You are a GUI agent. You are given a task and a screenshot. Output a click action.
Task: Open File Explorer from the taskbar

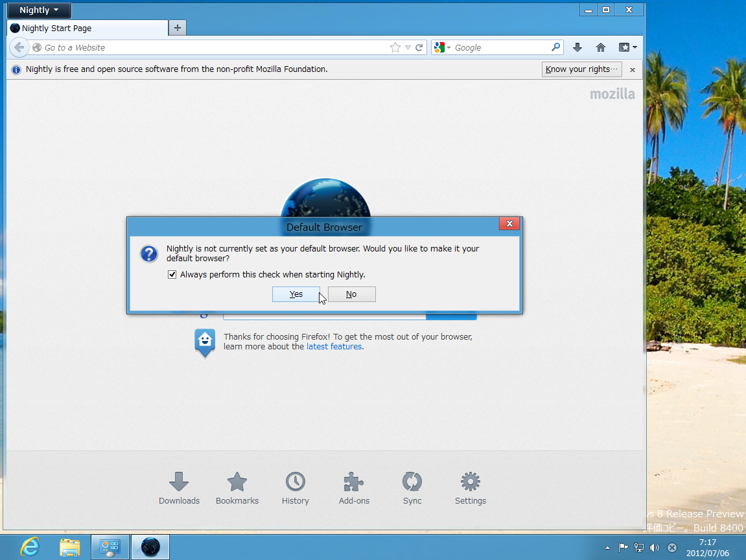coord(70,547)
